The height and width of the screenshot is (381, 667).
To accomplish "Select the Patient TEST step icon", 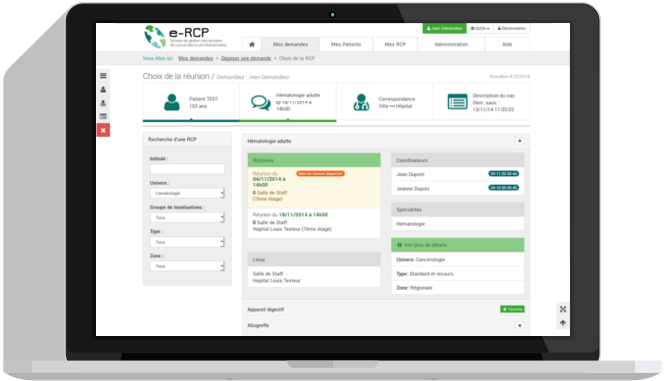I will 172,102.
